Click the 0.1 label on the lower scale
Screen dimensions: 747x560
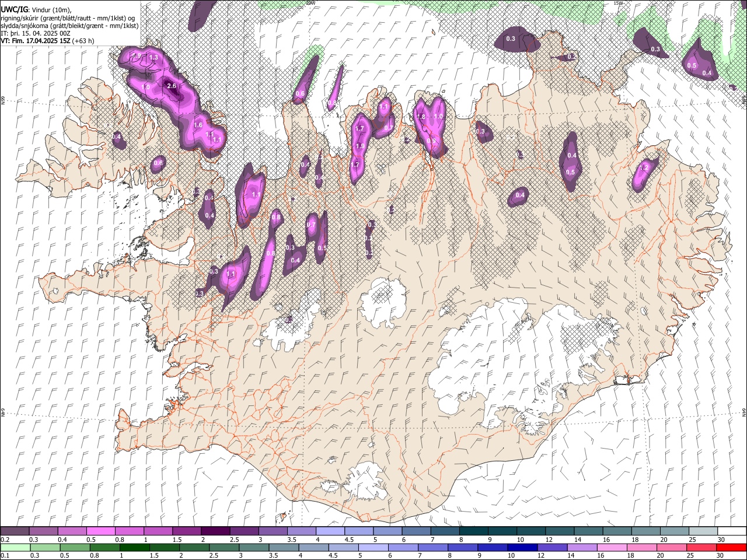click(x=5, y=555)
